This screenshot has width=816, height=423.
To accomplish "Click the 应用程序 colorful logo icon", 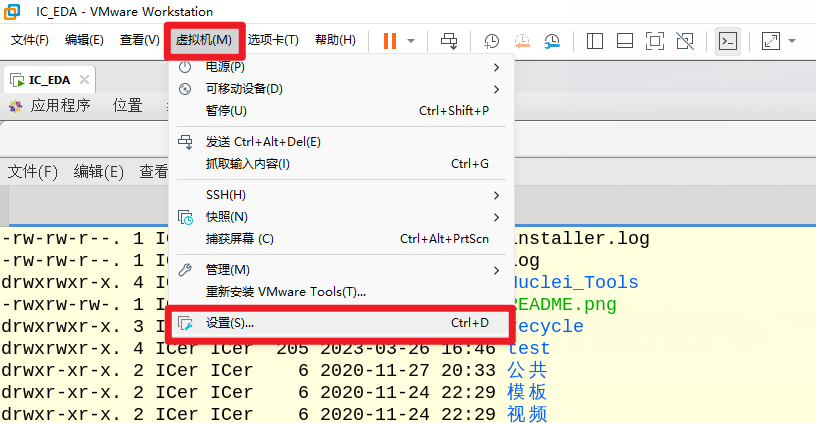I will 16,106.
